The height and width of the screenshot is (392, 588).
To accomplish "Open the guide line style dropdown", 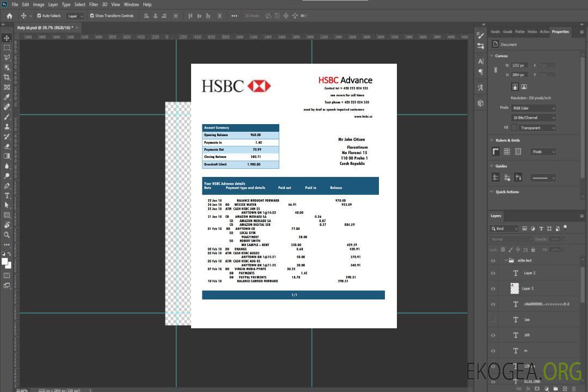I will coord(543,178).
